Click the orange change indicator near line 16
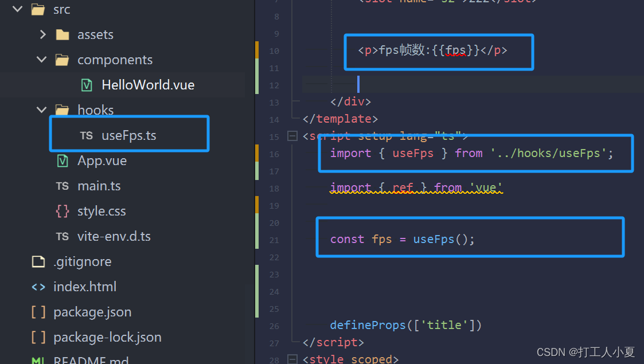 coord(257,154)
